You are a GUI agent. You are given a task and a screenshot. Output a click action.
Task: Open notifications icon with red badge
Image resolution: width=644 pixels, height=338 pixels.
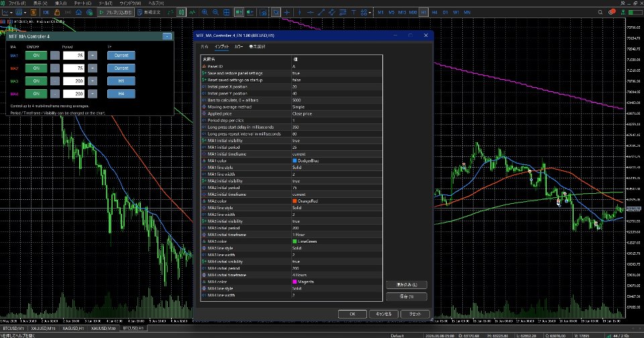click(612, 12)
